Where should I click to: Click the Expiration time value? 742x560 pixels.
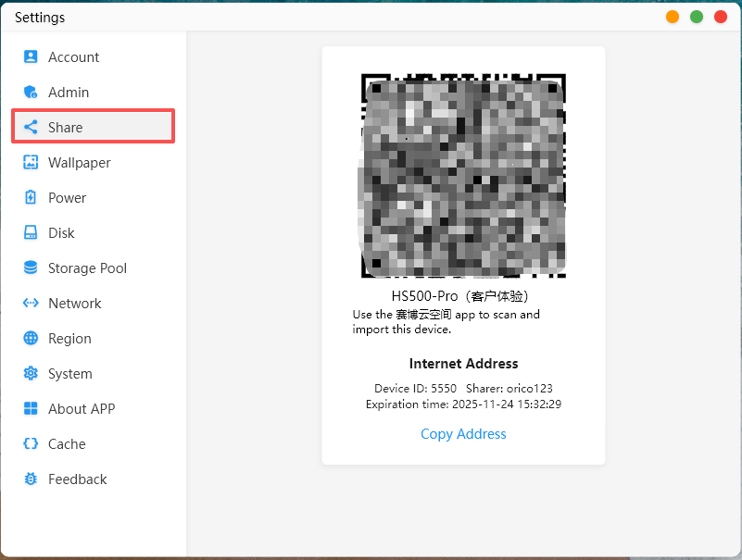coord(507,404)
